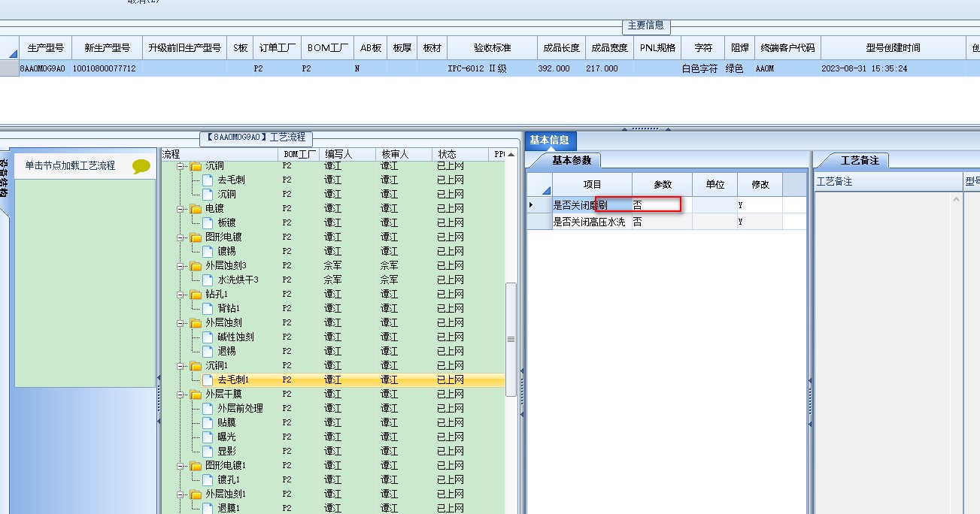
Task: Click the folder icon of 钻孔1 node
Action: coord(196,295)
